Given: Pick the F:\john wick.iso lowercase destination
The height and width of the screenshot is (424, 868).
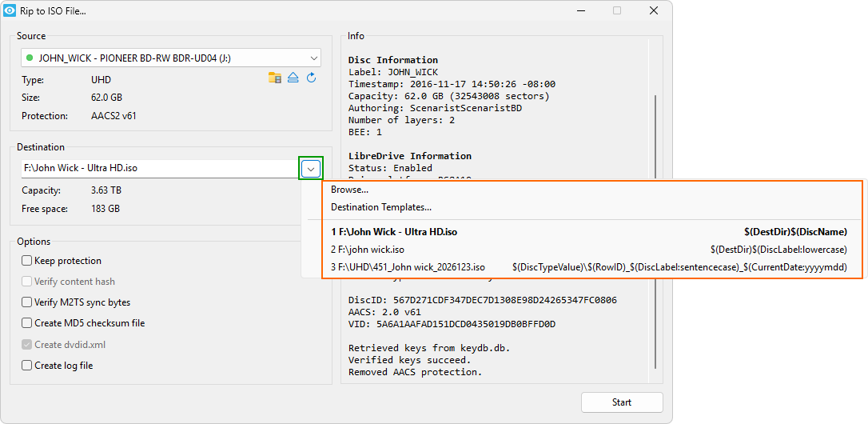Looking at the screenshot, I should (x=368, y=250).
